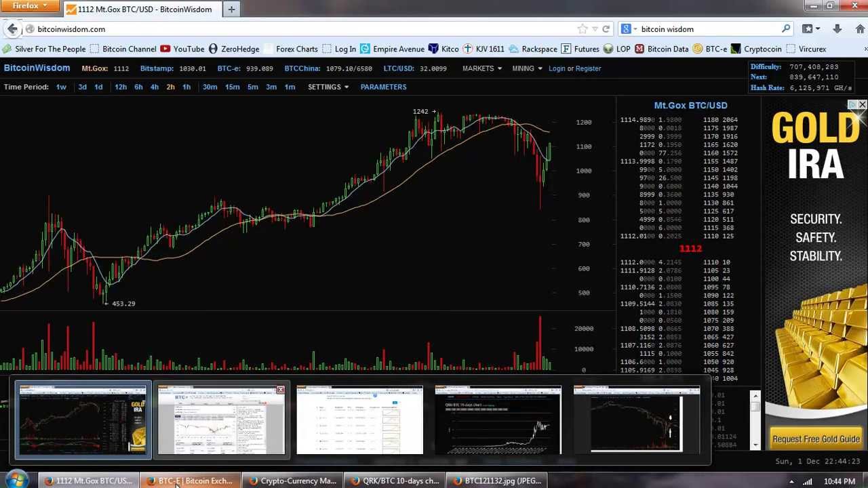Screen dimensions: 868x488
Task: Select the 30m time period
Action: point(210,87)
